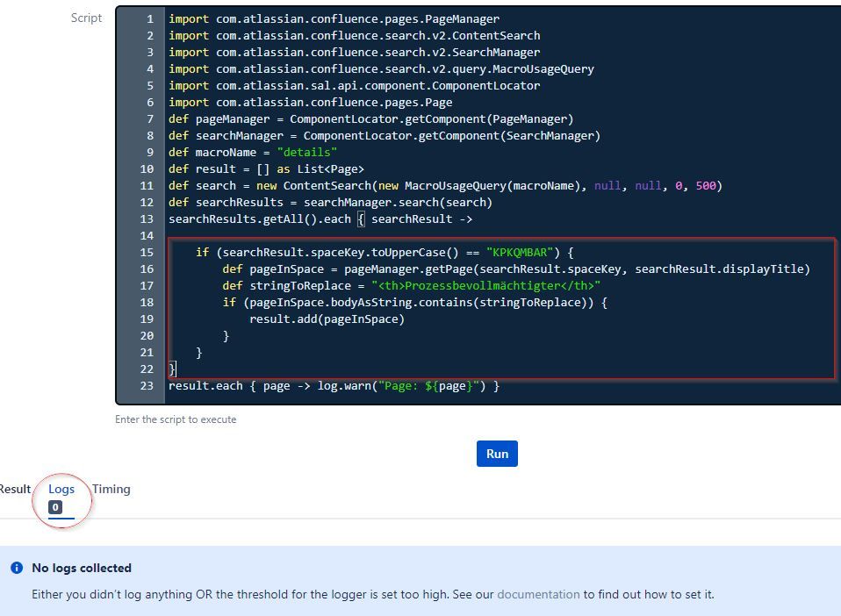Click line number 23 in the gutter
Viewport: 841px width, 616px height.
click(147, 385)
